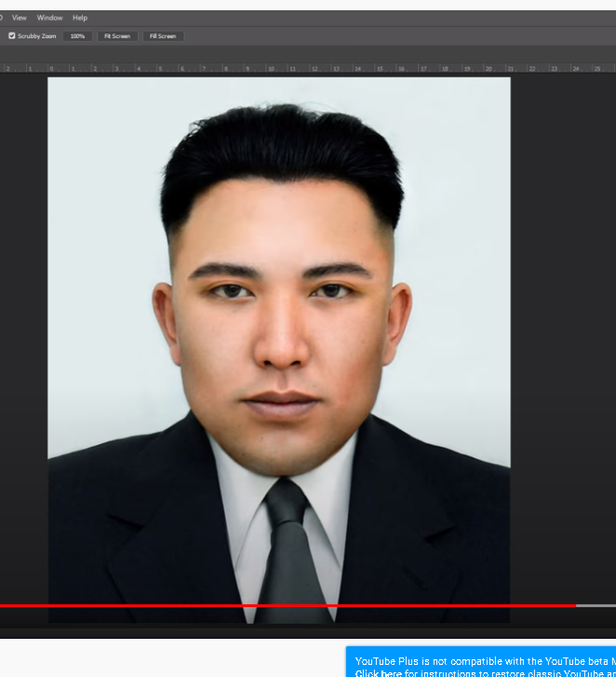The height and width of the screenshot is (677, 616).
Task: Click the Fit Screen button
Action: pyautogui.click(x=117, y=36)
